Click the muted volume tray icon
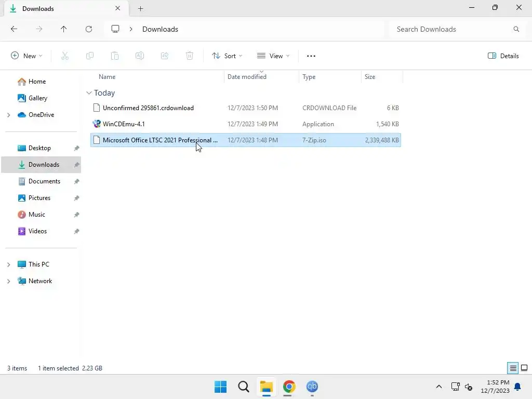The image size is (532, 399). (469, 387)
